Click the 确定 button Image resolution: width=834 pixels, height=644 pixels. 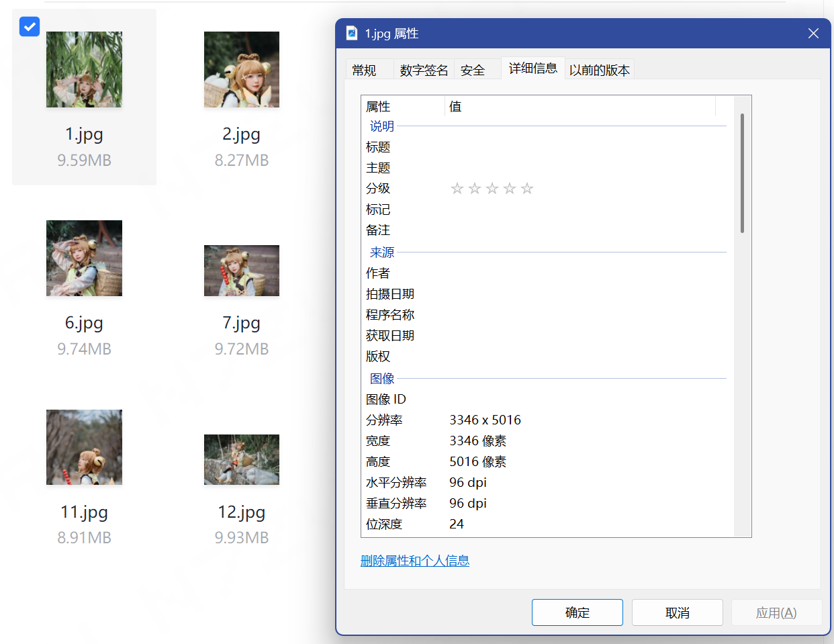click(x=577, y=612)
